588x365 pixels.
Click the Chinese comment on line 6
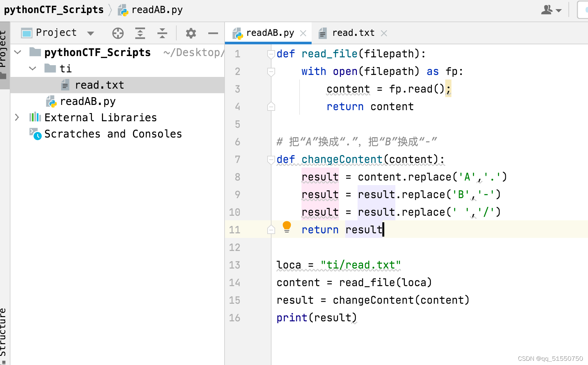[357, 142]
